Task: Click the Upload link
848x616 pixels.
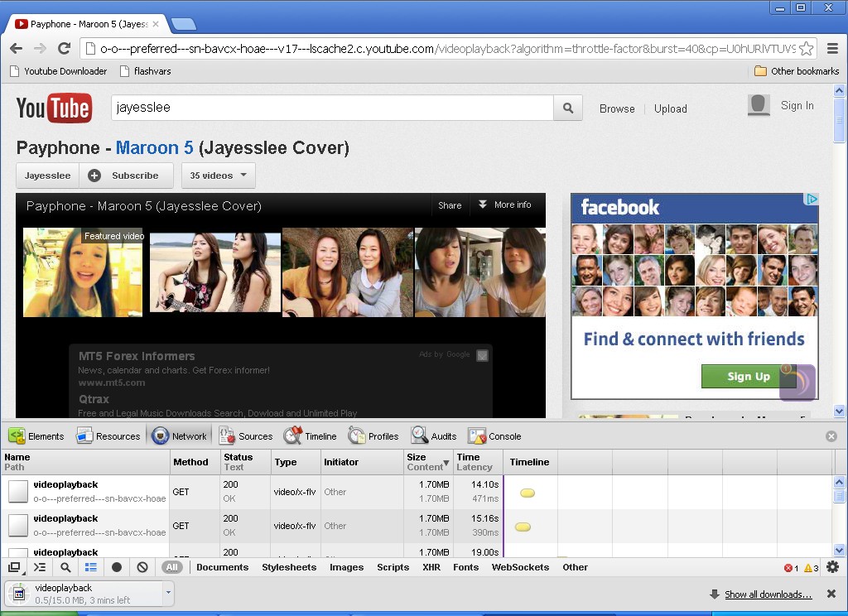Action: pyautogui.click(x=671, y=108)
